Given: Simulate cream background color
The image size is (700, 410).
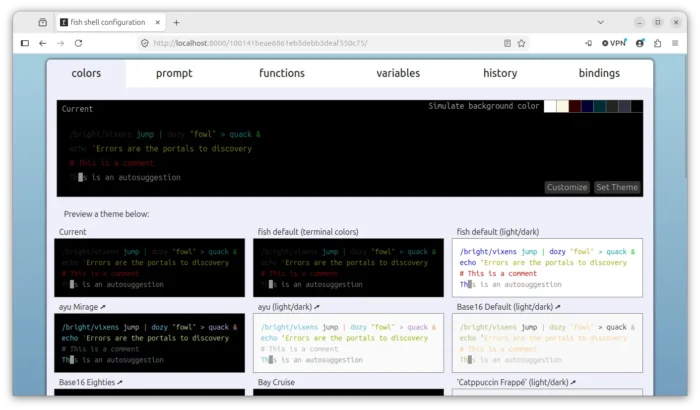Looking at the screenshot, I should 562,106.
